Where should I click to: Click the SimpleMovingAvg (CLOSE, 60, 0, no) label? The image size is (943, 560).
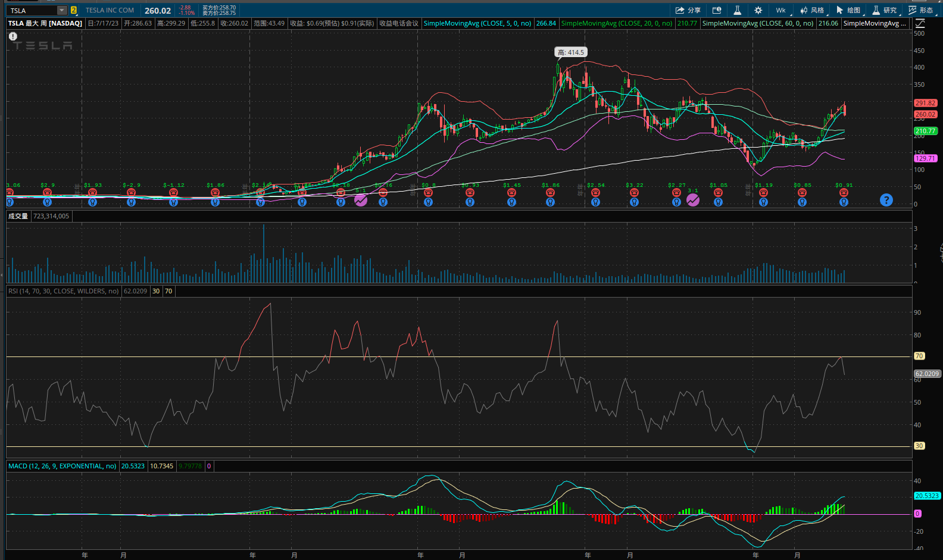click(x=758, y=23)
